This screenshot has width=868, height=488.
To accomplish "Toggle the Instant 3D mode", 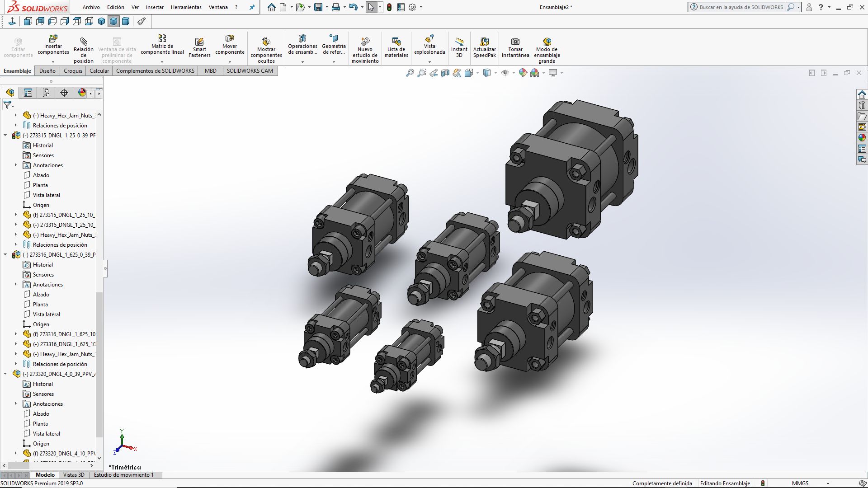I will [x=459, y=42].
